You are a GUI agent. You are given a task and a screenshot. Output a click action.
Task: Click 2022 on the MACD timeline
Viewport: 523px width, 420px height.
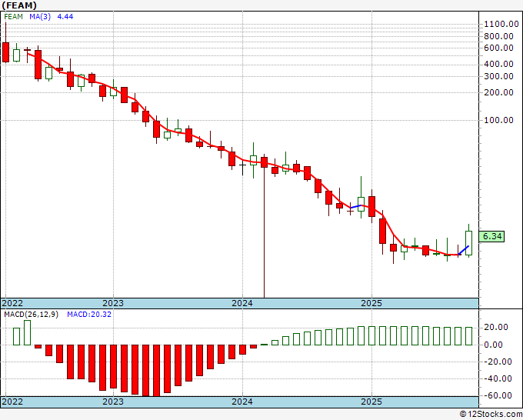click(x=12, y=402)
